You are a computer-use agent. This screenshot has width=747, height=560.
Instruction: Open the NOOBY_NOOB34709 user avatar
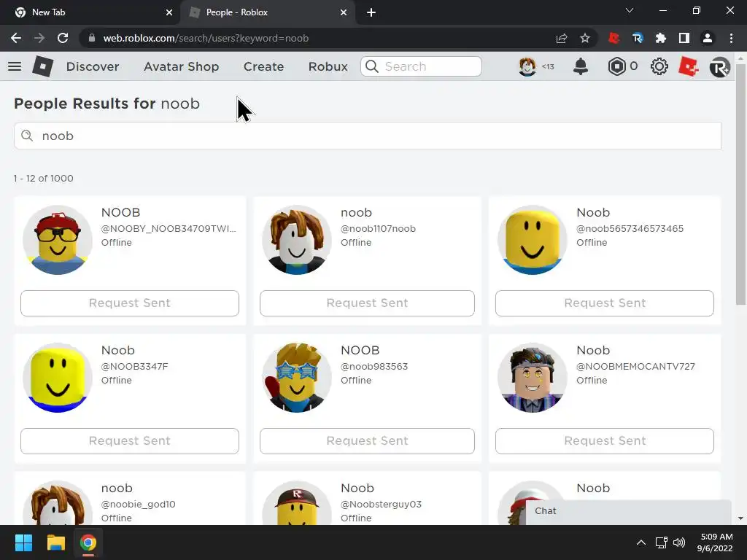58,240
